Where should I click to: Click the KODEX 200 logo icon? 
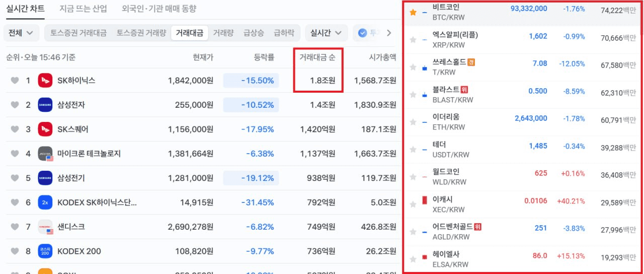(45, 251)
